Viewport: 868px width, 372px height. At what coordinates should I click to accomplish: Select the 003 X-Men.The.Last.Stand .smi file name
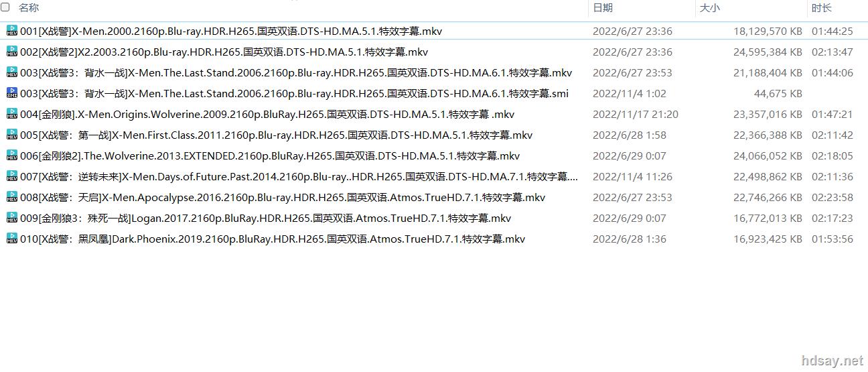(x=294, y=94)
